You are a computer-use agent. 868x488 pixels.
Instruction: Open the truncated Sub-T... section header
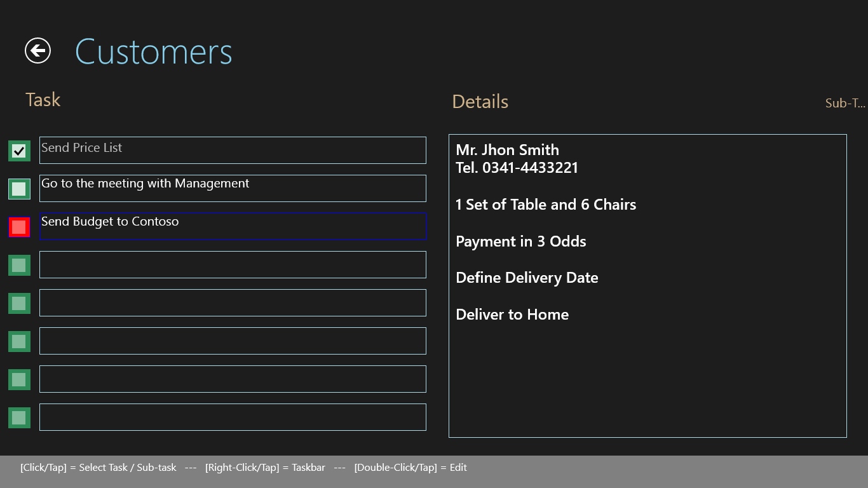(x=844, y=103)
